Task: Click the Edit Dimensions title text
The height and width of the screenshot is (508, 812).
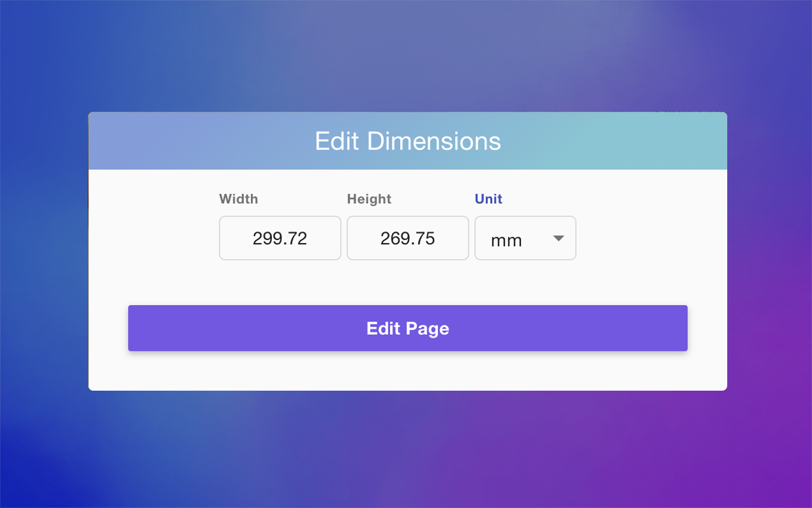Action: [x=408, y=141]
